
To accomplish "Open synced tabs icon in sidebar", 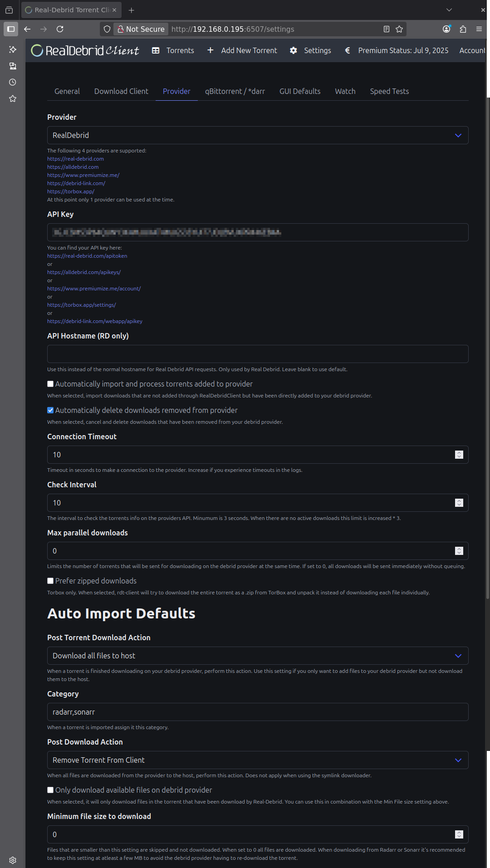I will point(13,66).
